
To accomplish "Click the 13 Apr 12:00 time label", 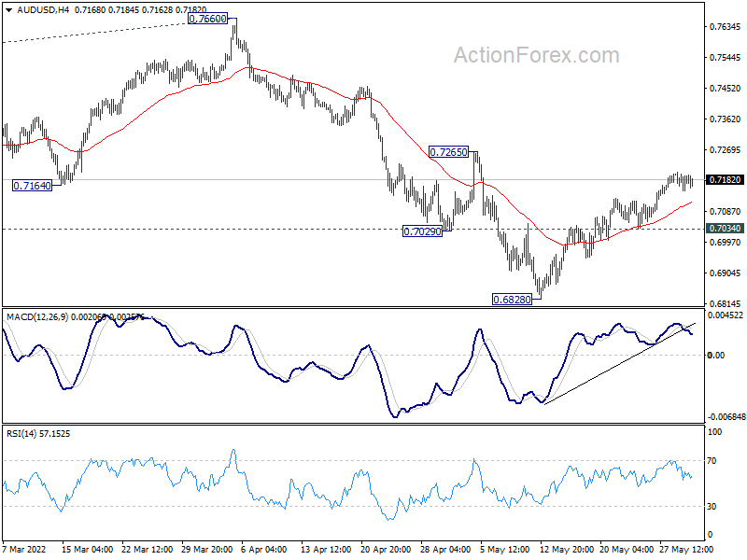I will (326, 550).
